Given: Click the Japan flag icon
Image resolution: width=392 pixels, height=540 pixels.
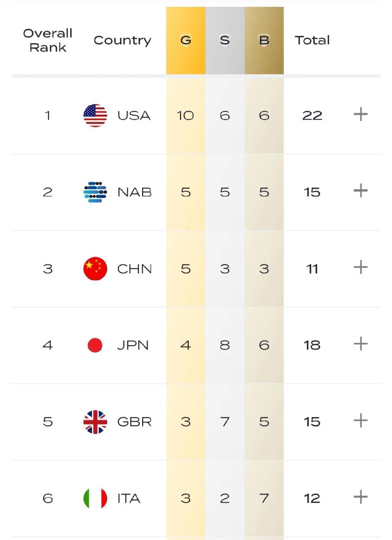Looking at the screenshot, I should pyautogui.click(x=95, y=345).
